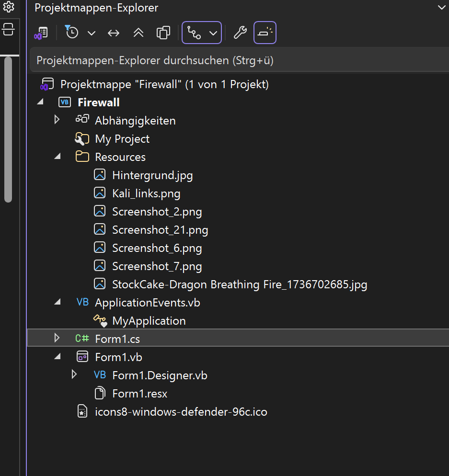Toggle the Preview Selected Items button

pyautogui.click(x=265, y=33)
